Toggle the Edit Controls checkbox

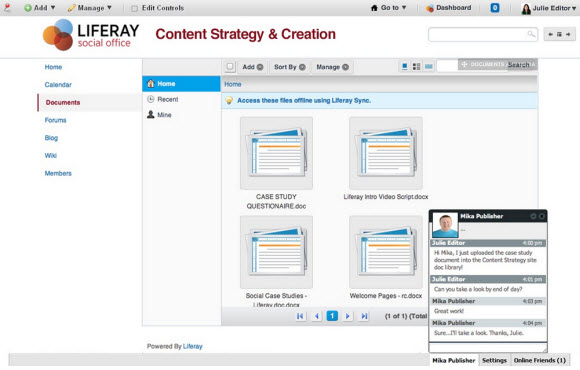click(x=135, y=8)
